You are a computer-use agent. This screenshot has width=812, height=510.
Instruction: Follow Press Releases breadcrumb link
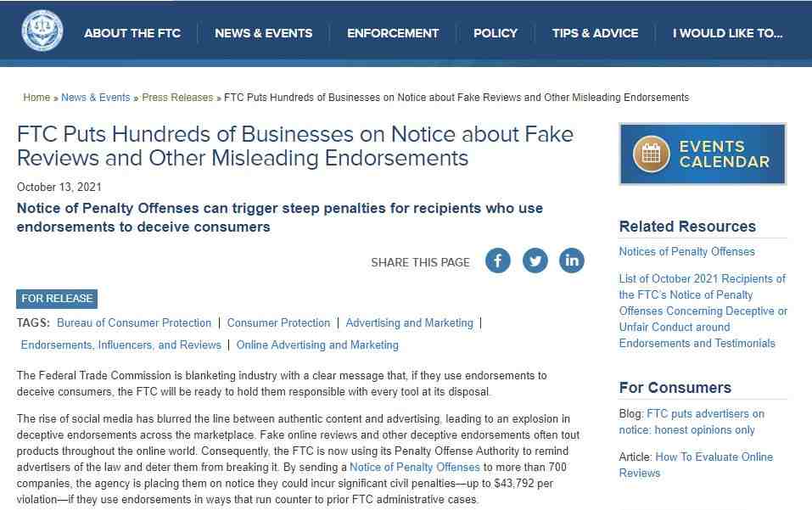177,98
